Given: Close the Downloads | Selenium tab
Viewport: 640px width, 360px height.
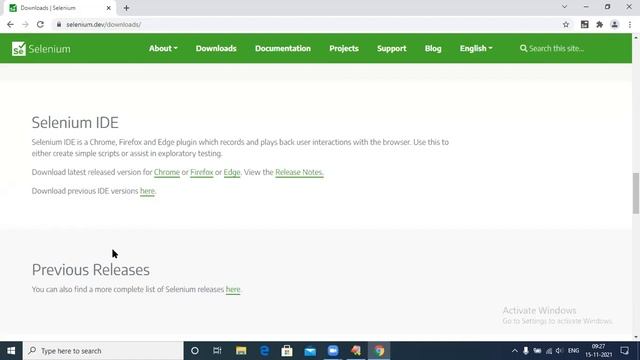Looking at the screenshot, I should 109,8.
